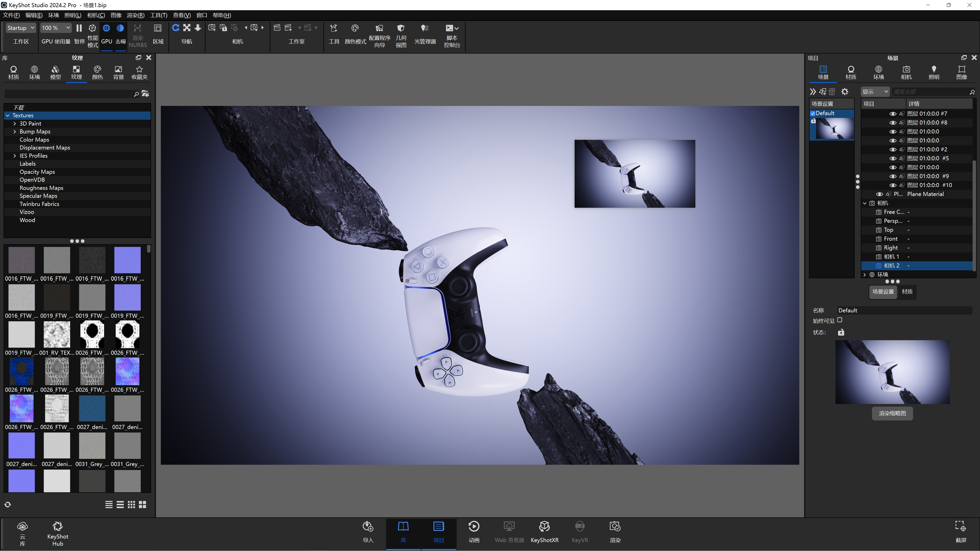Image resolution: width=980 pixels, height=551 pixels.
Task: Open the Geometry View (几何视图)
Action: point(401,36)
